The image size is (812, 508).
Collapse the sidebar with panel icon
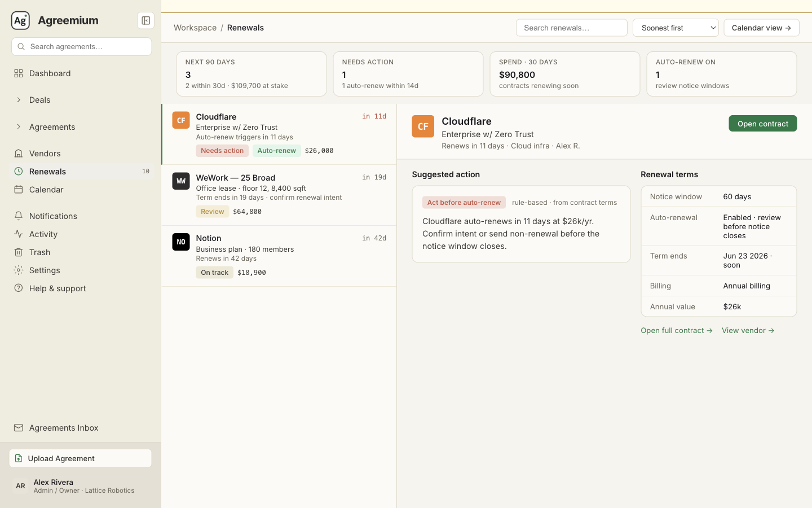pos(145,20)
